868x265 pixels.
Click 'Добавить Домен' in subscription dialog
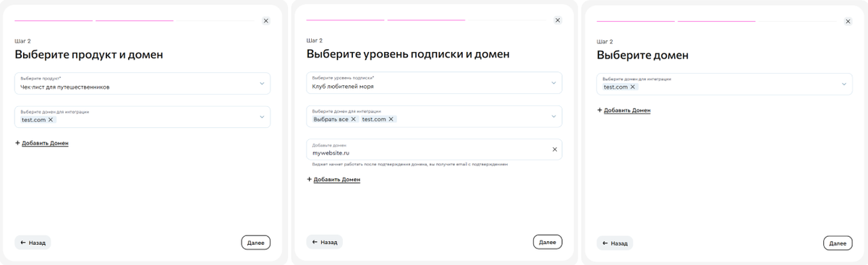point(333,179)
